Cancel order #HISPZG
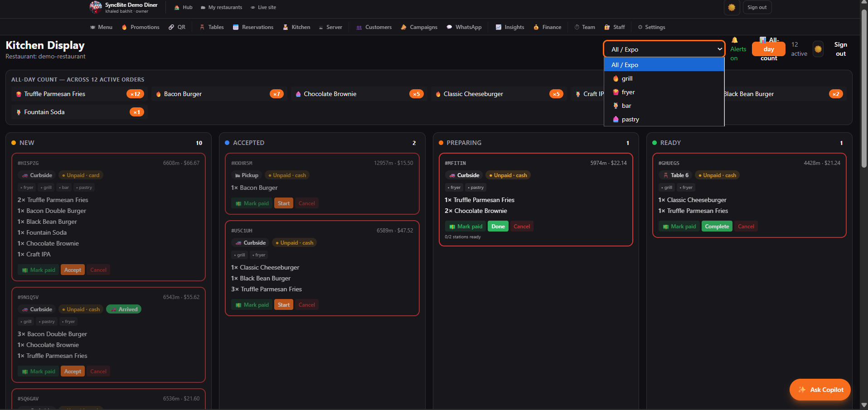868x410 pixels. (x=98, y=270)
